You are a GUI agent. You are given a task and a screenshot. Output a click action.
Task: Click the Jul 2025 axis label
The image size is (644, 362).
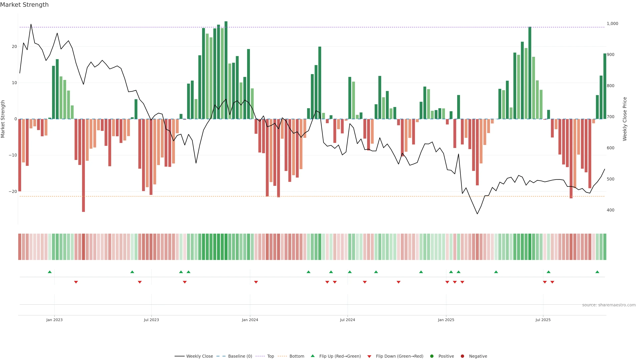click(x=543, y=320)
